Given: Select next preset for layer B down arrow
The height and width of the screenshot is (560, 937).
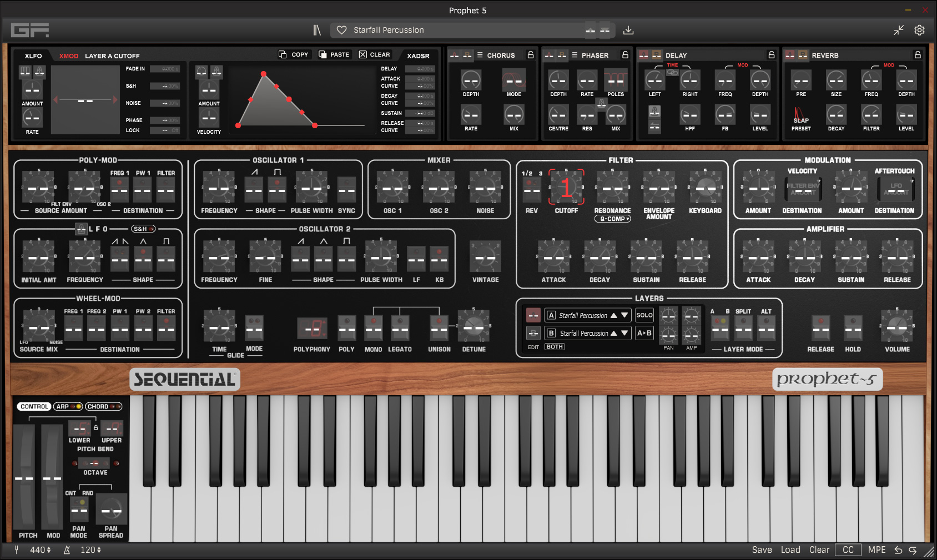Looking at the screenshot, I should (624, 333).
